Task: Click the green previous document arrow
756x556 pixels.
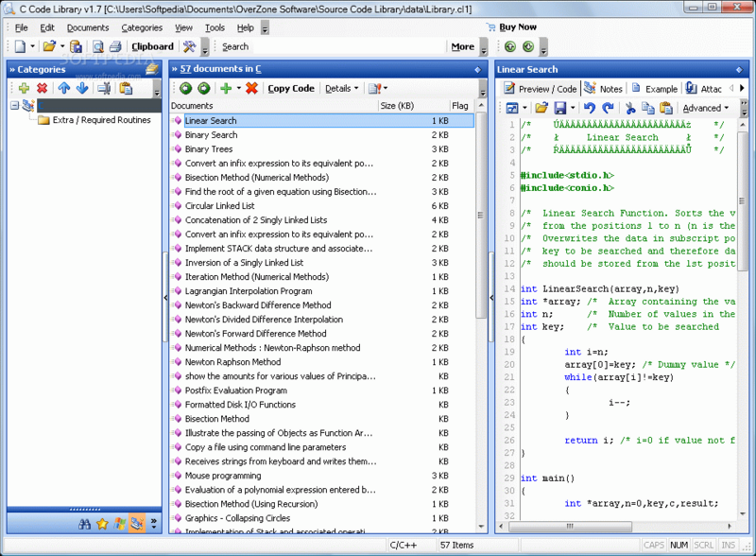Action: pyautogui.click(x=185, y=88)
